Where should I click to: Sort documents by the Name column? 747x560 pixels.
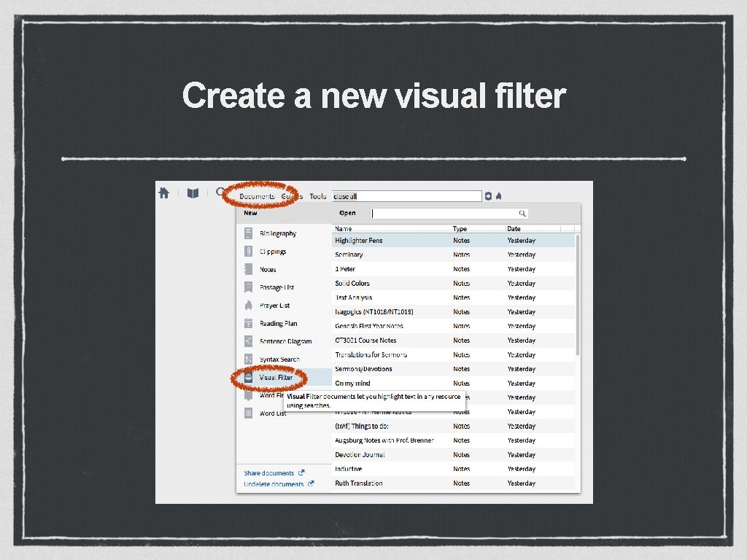tap(344, 228)
